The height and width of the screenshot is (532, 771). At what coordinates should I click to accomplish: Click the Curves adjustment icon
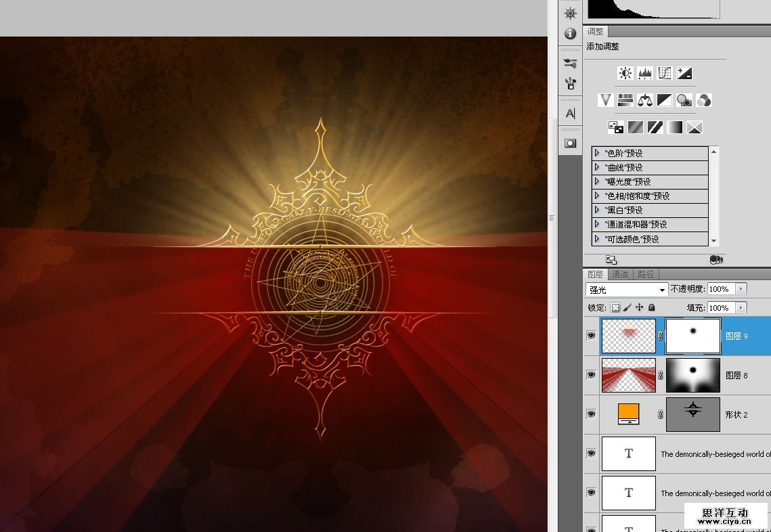pos(665,73)
